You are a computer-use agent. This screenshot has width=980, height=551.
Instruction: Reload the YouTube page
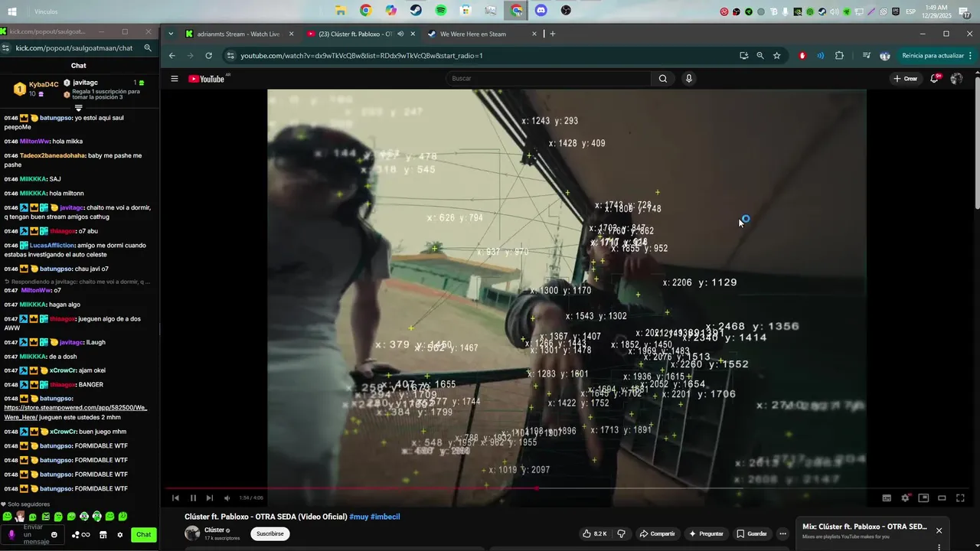[x=208, y=55]
